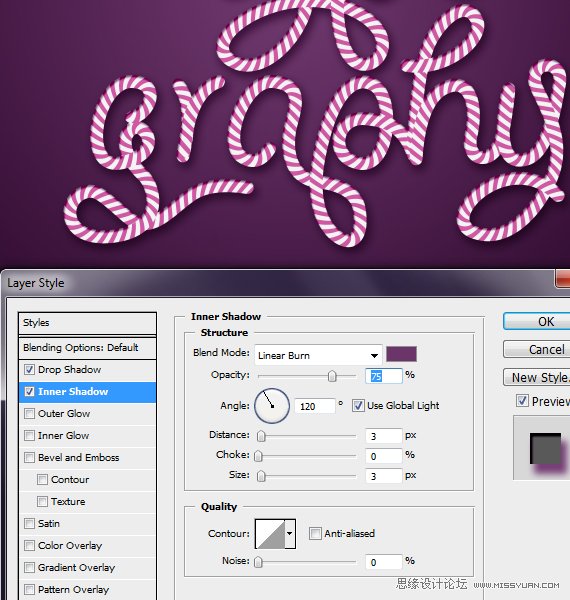
Task: Enable the Anti-aliased checkbox
Action: click(315, 533)
